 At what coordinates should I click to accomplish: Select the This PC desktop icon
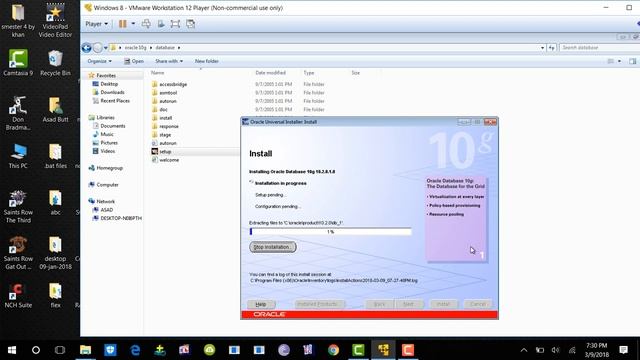click(18, 156)
